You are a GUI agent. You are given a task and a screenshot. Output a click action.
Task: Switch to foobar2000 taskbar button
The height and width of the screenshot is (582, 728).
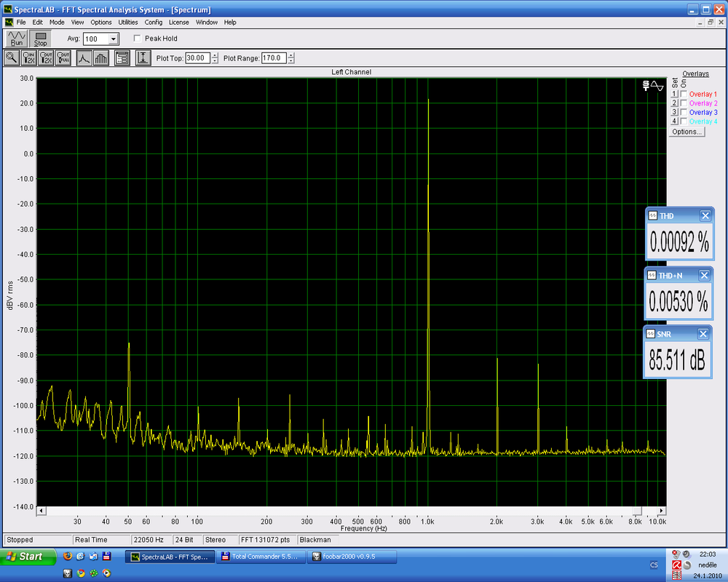pos(352,557)
